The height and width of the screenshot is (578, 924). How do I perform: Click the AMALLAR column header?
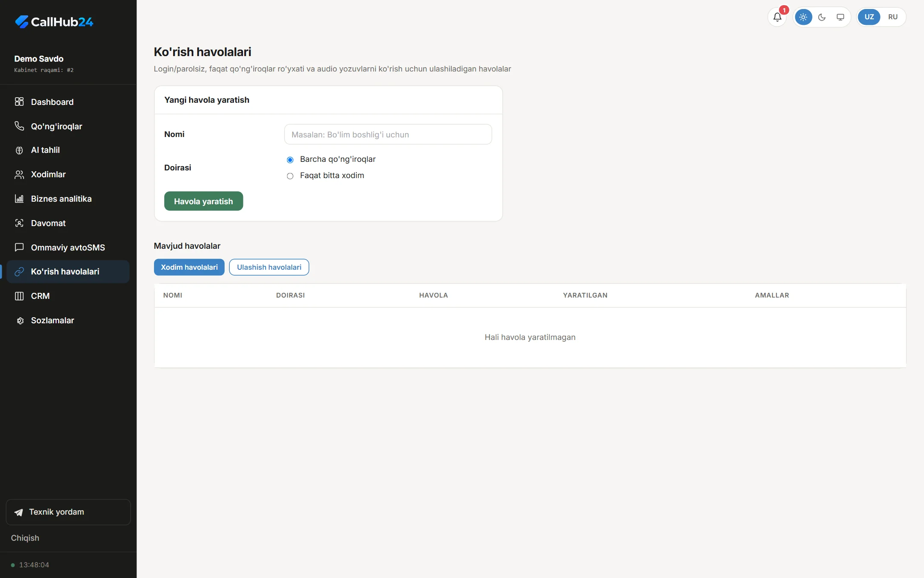tap(772, 295)
